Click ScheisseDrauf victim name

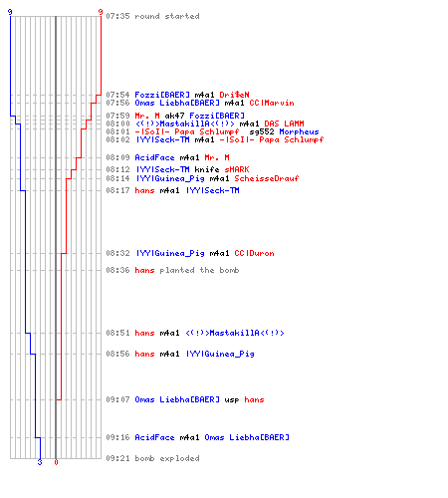(267, 178)
